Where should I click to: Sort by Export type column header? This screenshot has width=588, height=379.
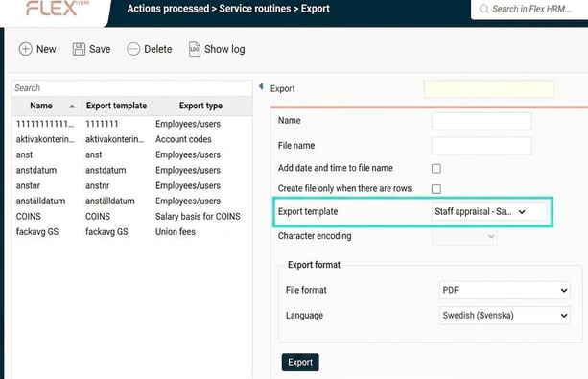click(x=200, y=106)
